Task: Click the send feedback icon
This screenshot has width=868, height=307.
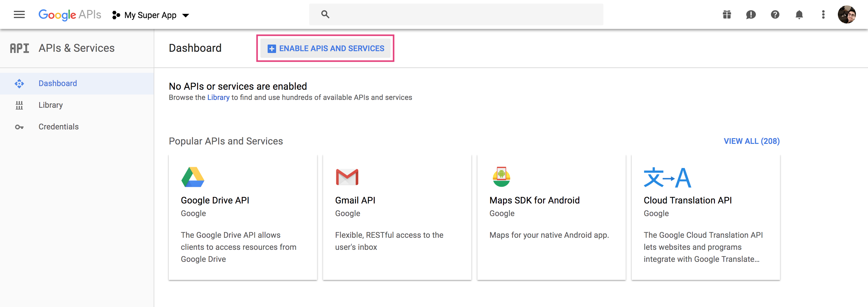Action: 751,15
